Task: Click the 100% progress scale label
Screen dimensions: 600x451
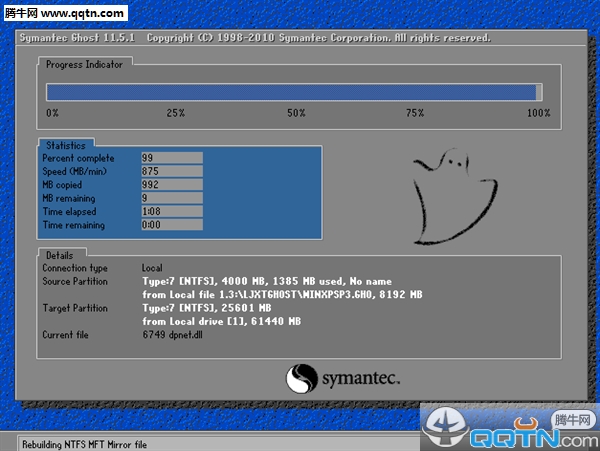Action: point(538,113)
